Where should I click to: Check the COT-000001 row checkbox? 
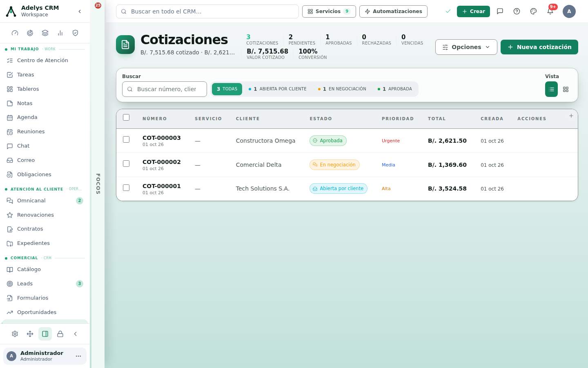click(x=126, y=188)
